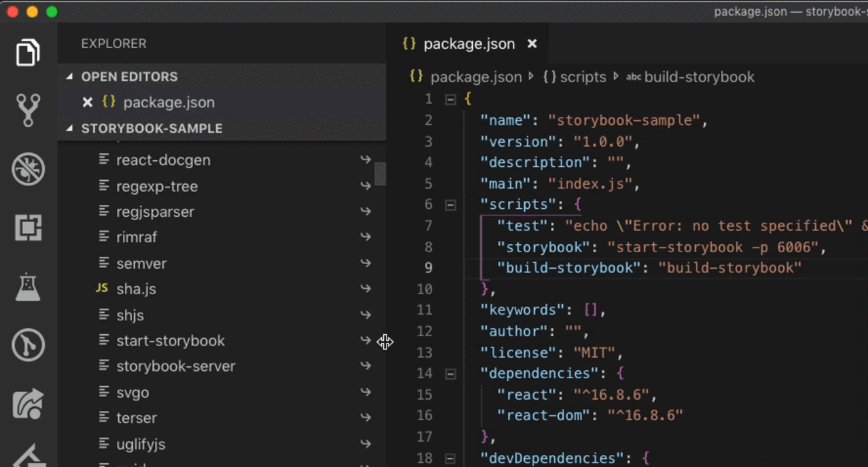
Task: Collapse the Open Editors section
Action: 69,77
